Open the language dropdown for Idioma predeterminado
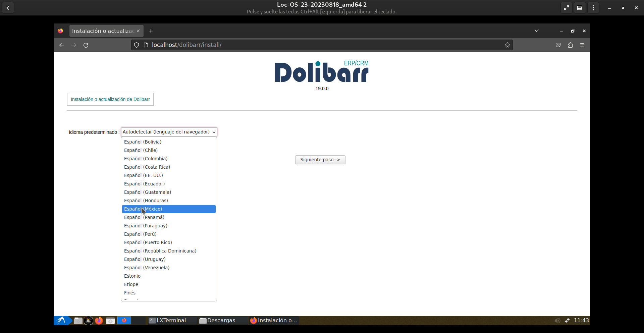The image size is (644, 333). tap(169, 132)
